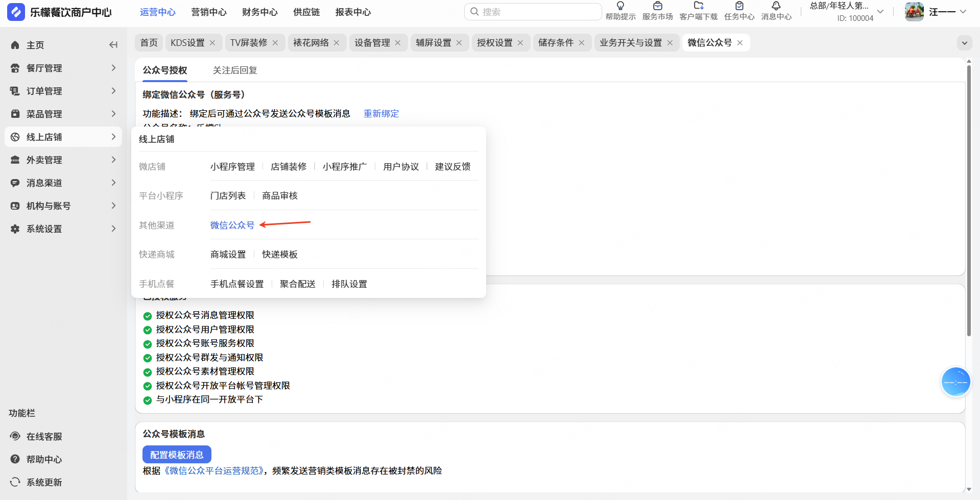This screenshot has height=500, width=980.
Task: Open the 任务中心 clipboard icon
Action: (x=739, y=6)
